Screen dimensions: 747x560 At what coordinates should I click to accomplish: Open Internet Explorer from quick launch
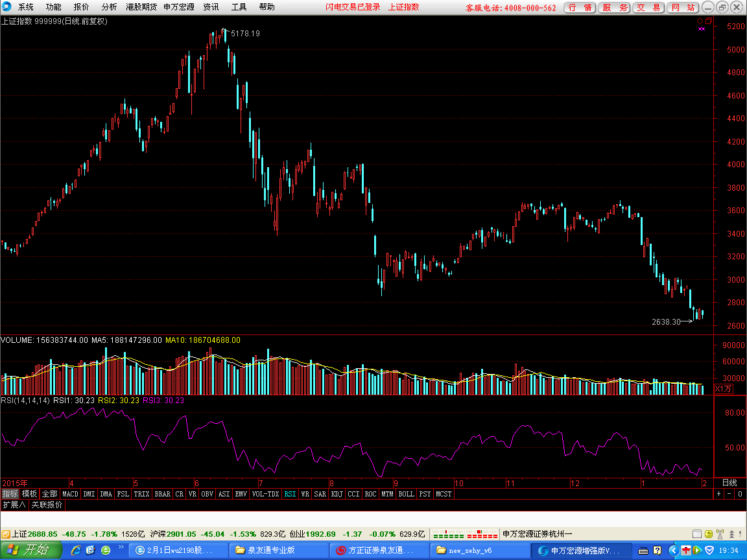pos(76,550)
